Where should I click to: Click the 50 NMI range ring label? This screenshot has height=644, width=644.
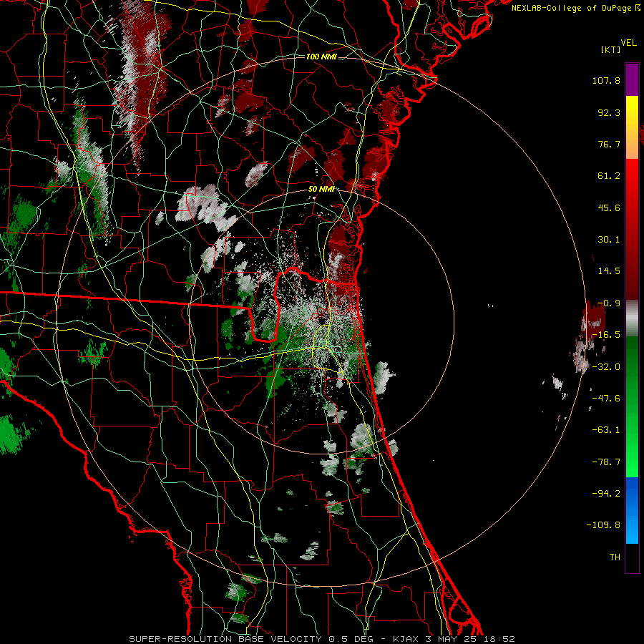321,190
